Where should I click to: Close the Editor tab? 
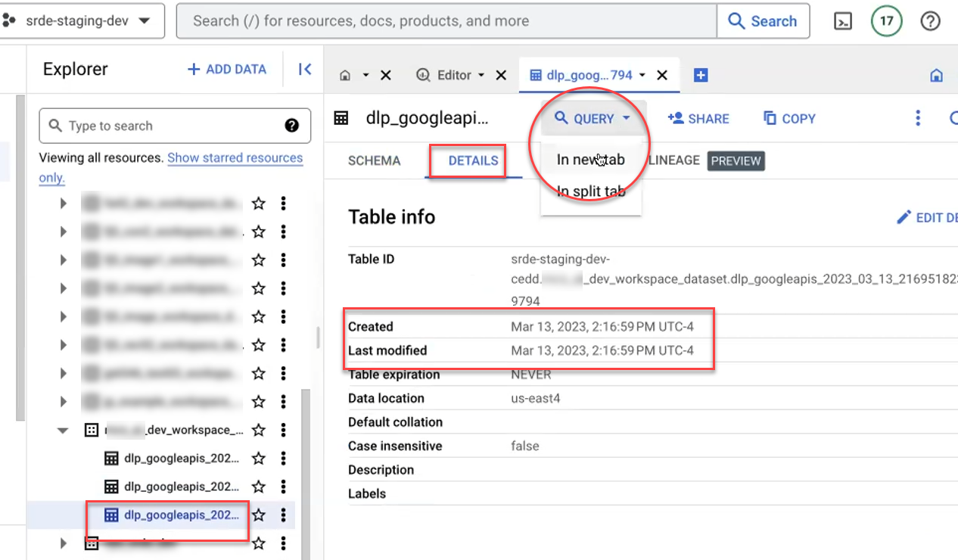(501, 76)
